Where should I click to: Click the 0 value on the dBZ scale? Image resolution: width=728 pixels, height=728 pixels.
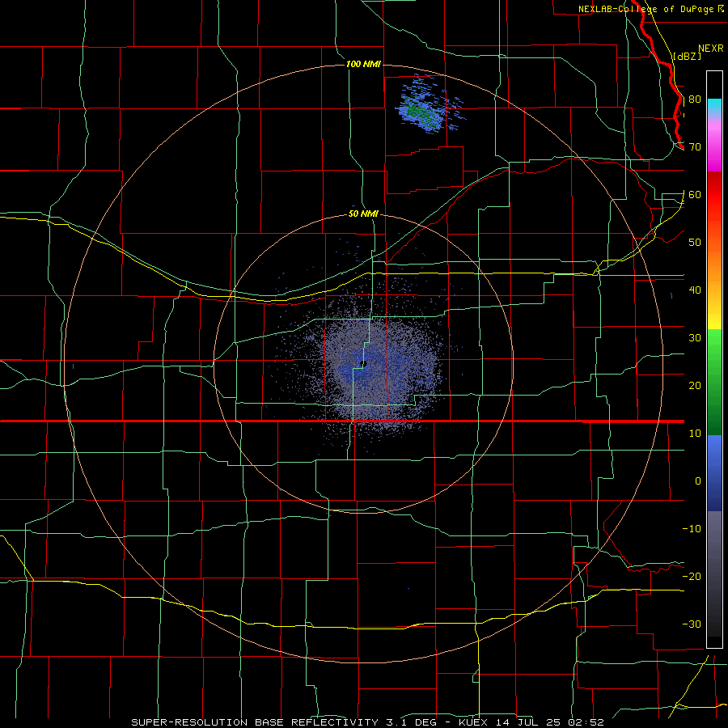[x=698, y=481]
